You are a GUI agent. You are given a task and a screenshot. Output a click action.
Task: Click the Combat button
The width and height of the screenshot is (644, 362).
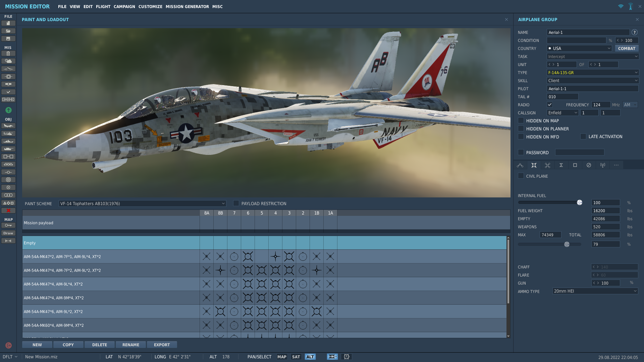627,48
